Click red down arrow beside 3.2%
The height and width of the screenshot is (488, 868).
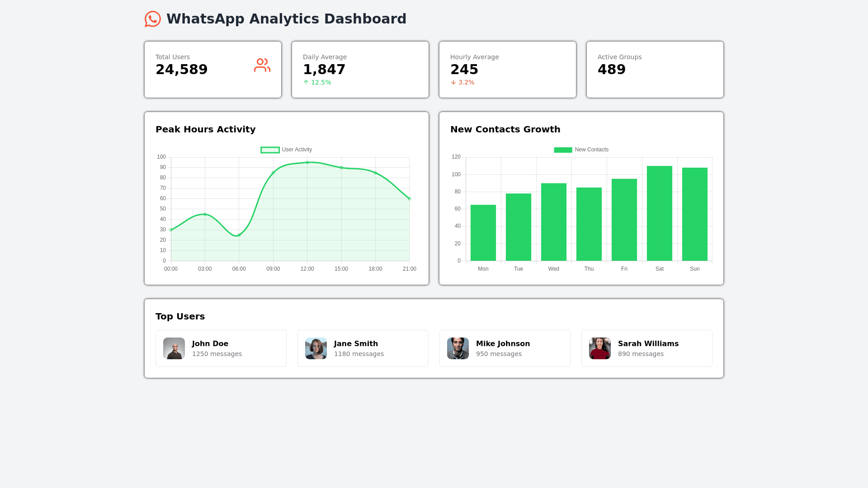coord(453,82)
